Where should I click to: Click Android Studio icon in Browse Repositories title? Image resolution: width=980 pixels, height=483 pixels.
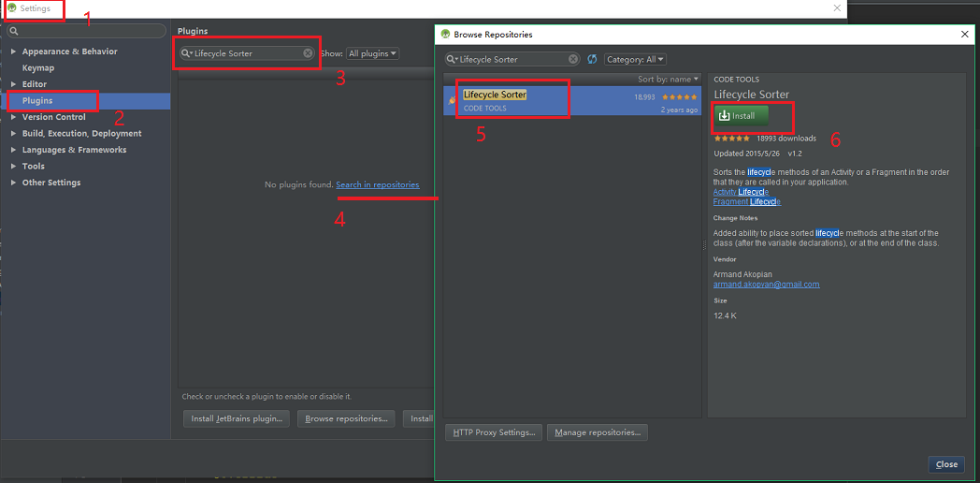click(446, 34)
